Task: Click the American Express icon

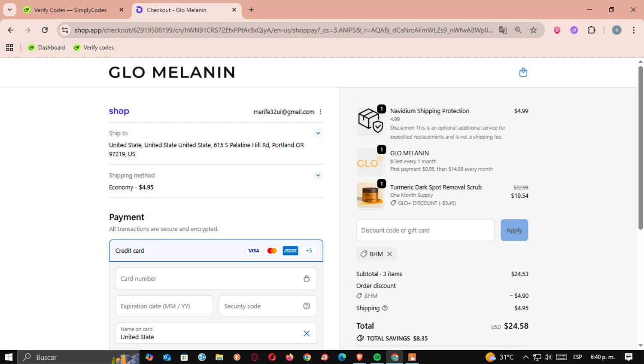Action: click(x=290, y=251)
